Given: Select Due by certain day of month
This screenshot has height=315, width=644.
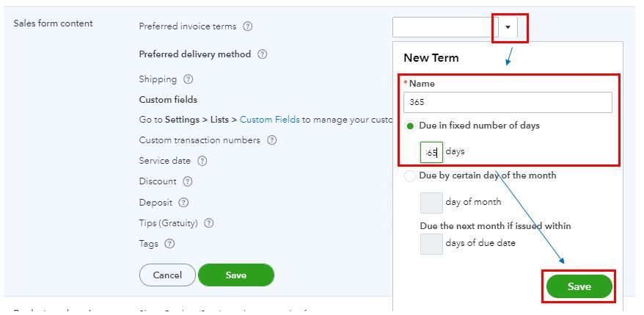Looking at the screenshot, I should pyautogui.click(x=410, y=176).
